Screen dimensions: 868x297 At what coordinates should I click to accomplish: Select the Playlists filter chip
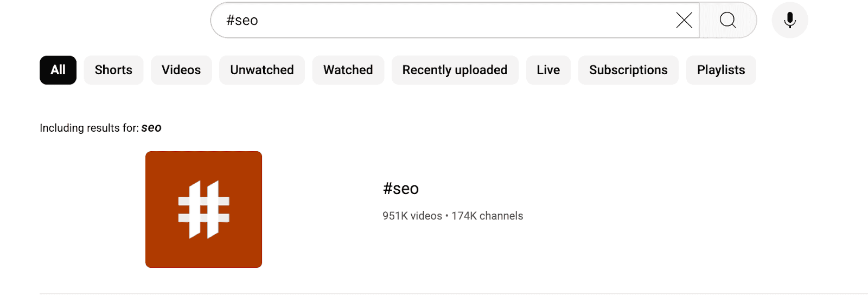(720, 70)
